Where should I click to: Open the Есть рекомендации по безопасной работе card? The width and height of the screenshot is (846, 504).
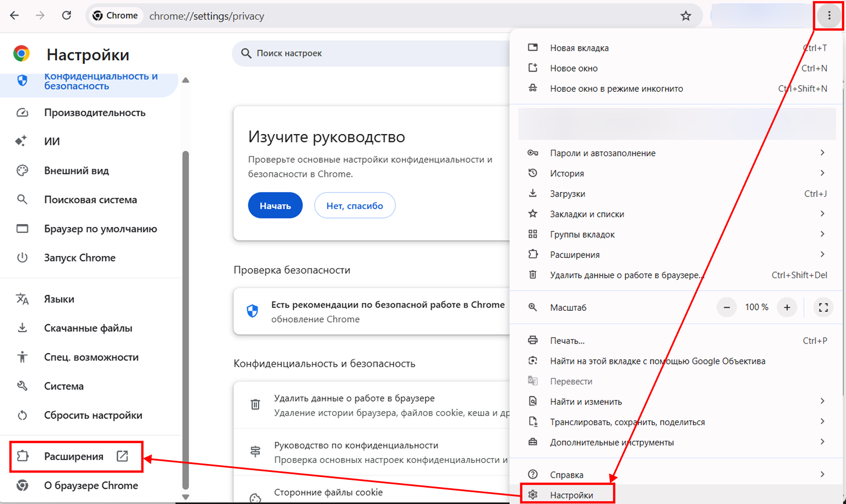(372, 311)
